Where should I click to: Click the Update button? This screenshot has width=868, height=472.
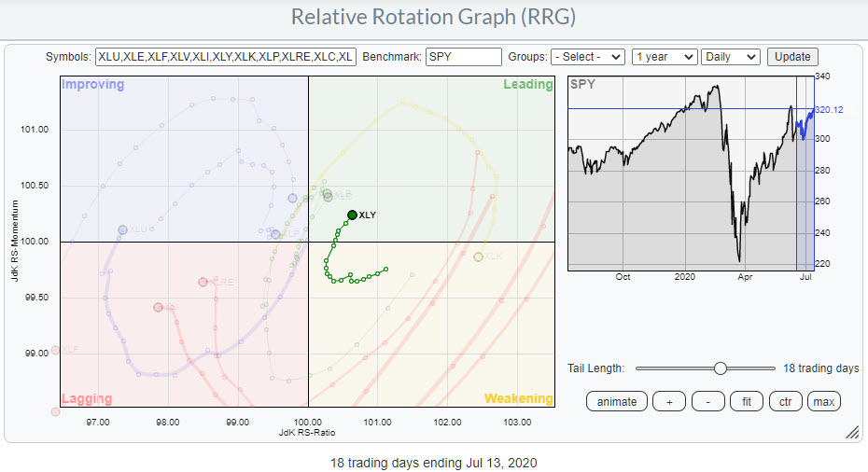[x=792, y=57]
